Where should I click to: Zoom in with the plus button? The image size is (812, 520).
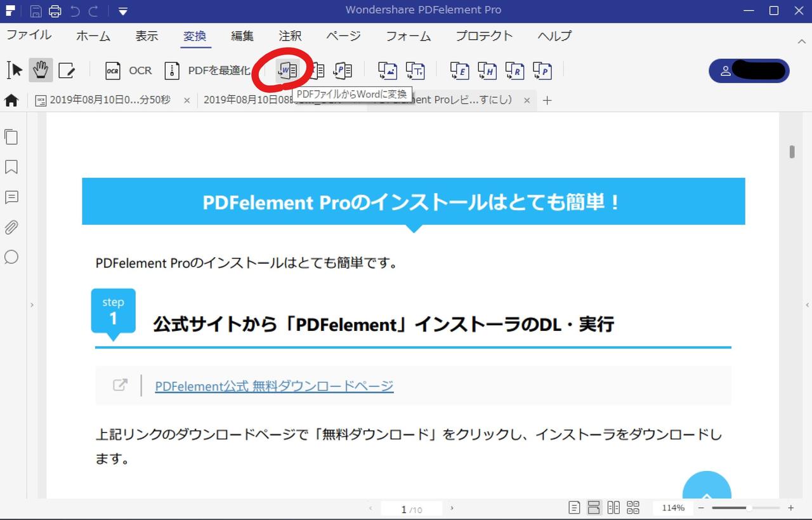coord(791,508)
